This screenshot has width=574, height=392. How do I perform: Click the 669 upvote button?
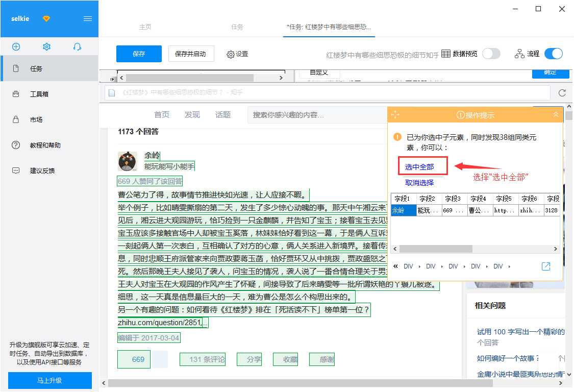click(x=134, y=359)
